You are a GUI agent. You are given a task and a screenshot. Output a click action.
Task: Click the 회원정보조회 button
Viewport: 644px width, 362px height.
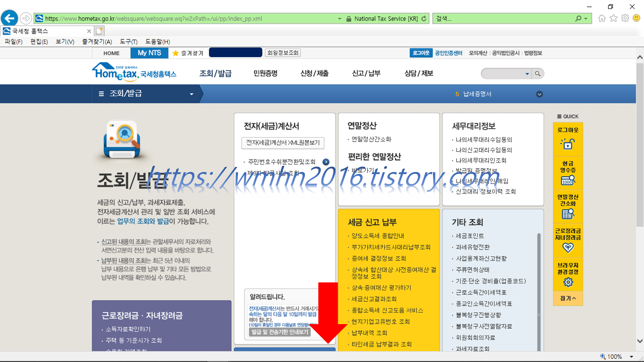283,53
